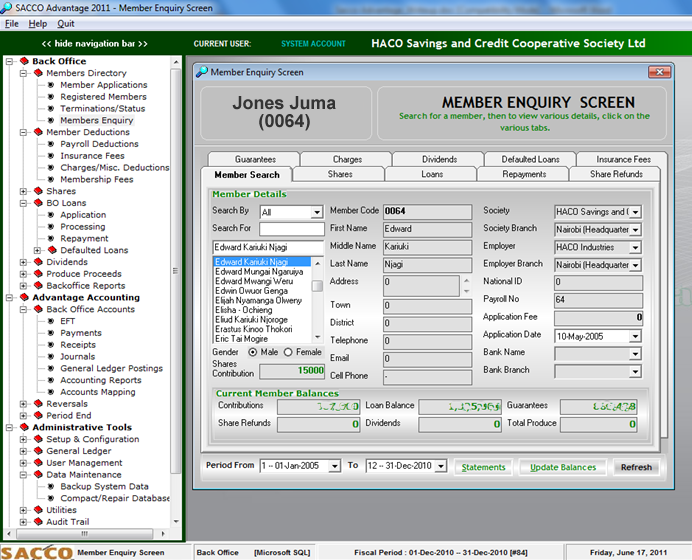Open the Bank Name dropdown
Screen dimensions: 692x560
point(635,354)
